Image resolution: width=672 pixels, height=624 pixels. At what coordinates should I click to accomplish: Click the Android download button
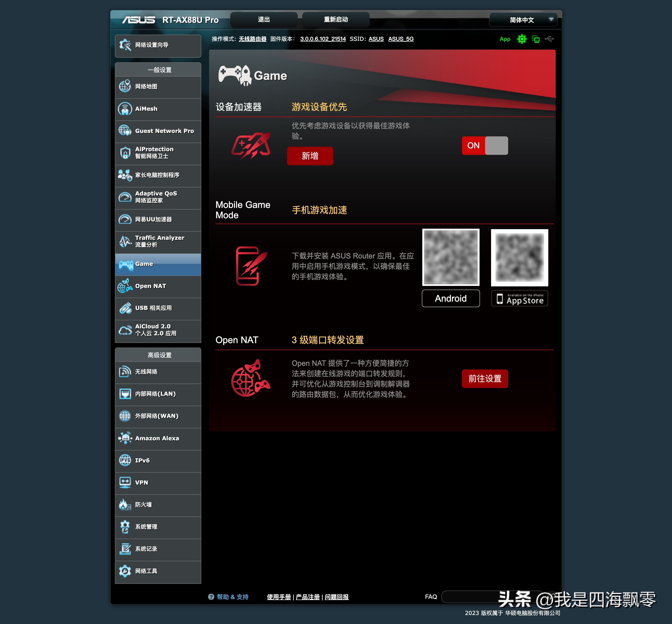tap(450, 298)
